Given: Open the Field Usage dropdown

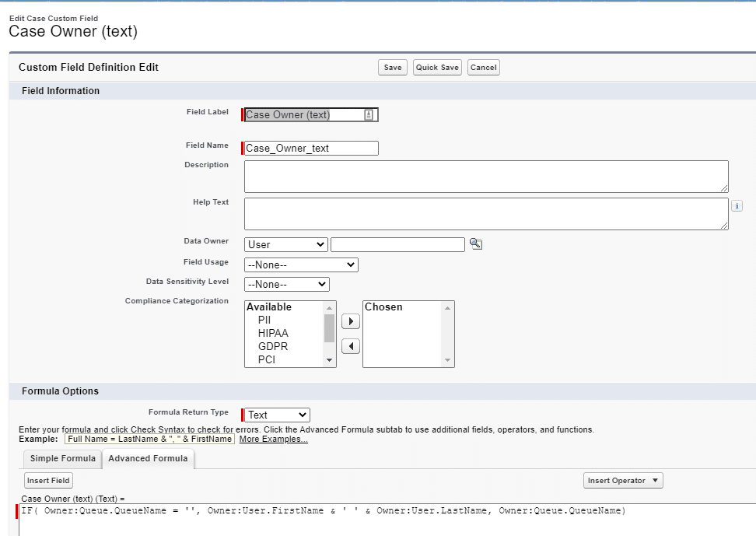Looking at the screenshot, I should click(x=301, y=264).
